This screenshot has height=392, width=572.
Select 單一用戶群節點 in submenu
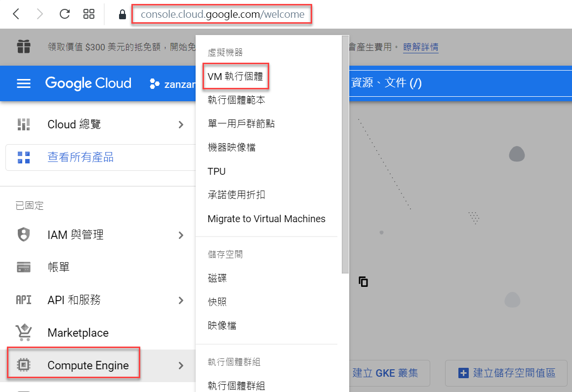241,123
